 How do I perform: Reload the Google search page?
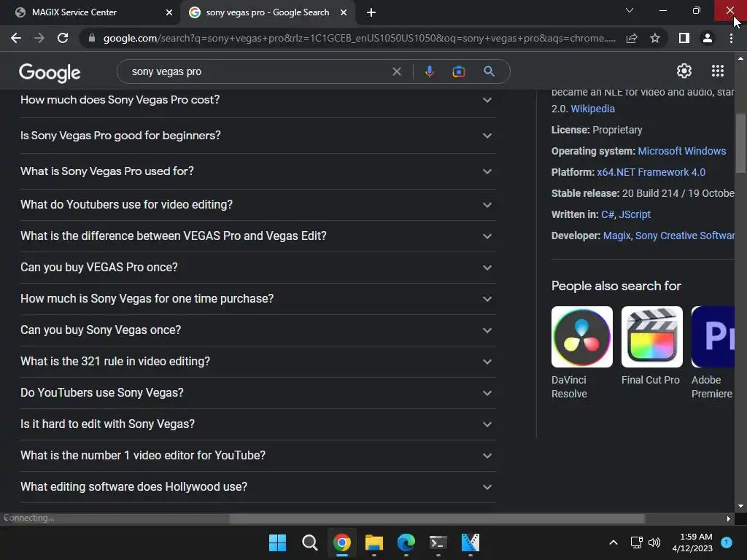(63, 38)
